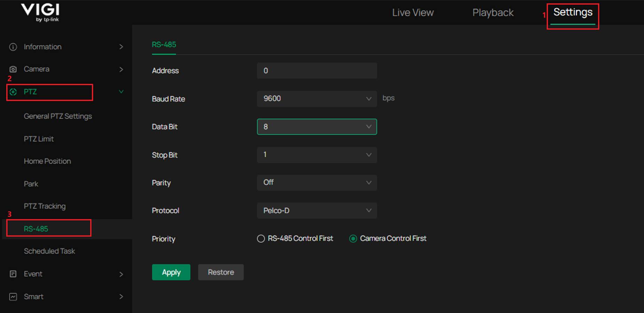
Task: Select Camera Control First priority
Action: point(353,239)
